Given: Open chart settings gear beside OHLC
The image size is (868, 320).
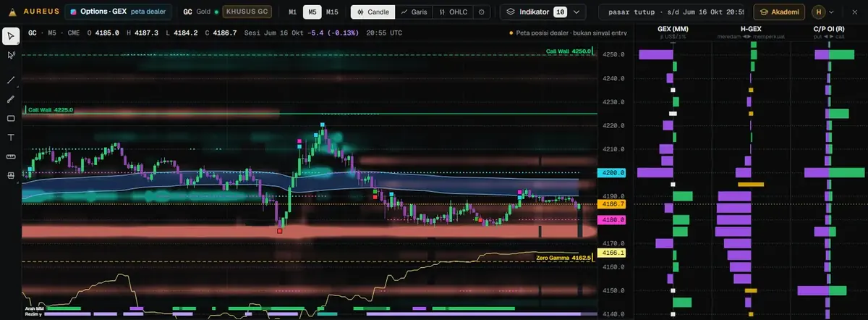Looking at the screenshot, I should [x=482, y=12].
